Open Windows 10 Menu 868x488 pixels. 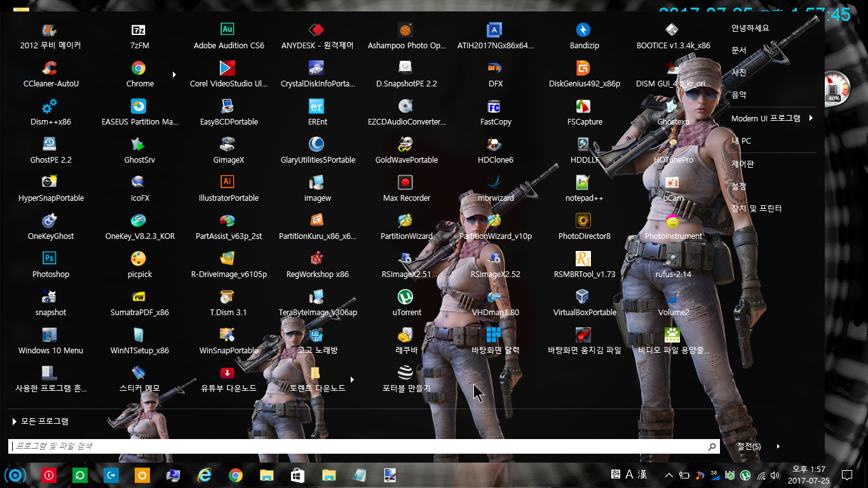[x=51, y=342]
